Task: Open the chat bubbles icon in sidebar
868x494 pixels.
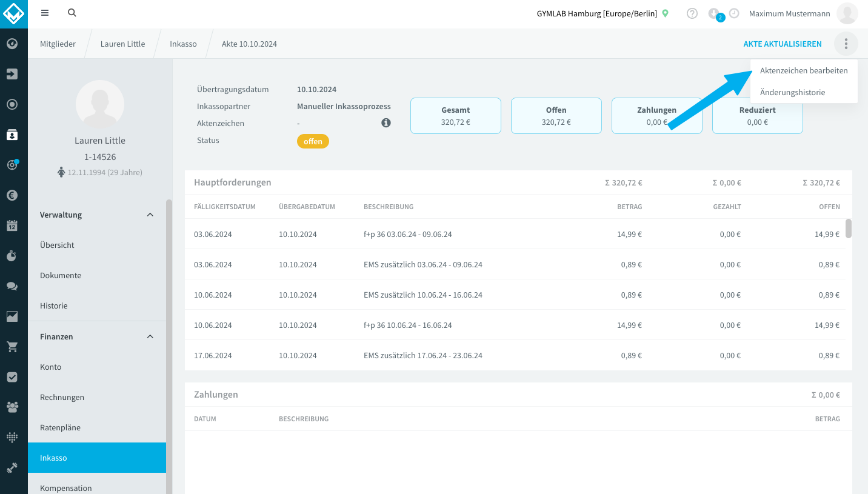Action: click(12, 286)
